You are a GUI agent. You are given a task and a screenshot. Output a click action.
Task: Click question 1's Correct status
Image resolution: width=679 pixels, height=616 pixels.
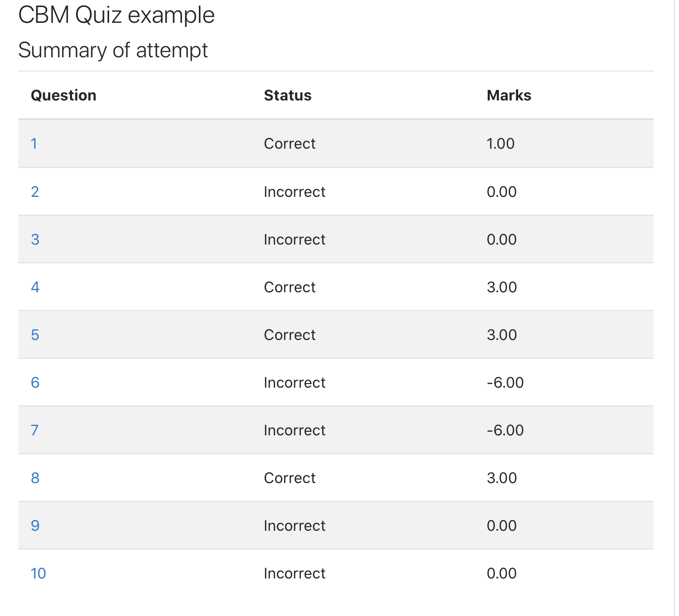click(x=290, y=144)
